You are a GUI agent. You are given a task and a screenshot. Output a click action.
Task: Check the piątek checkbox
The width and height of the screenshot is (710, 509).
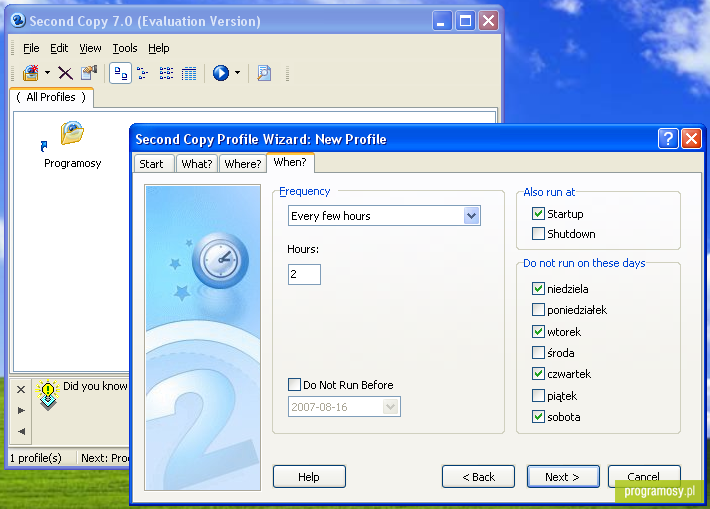[x=538, y=395]
